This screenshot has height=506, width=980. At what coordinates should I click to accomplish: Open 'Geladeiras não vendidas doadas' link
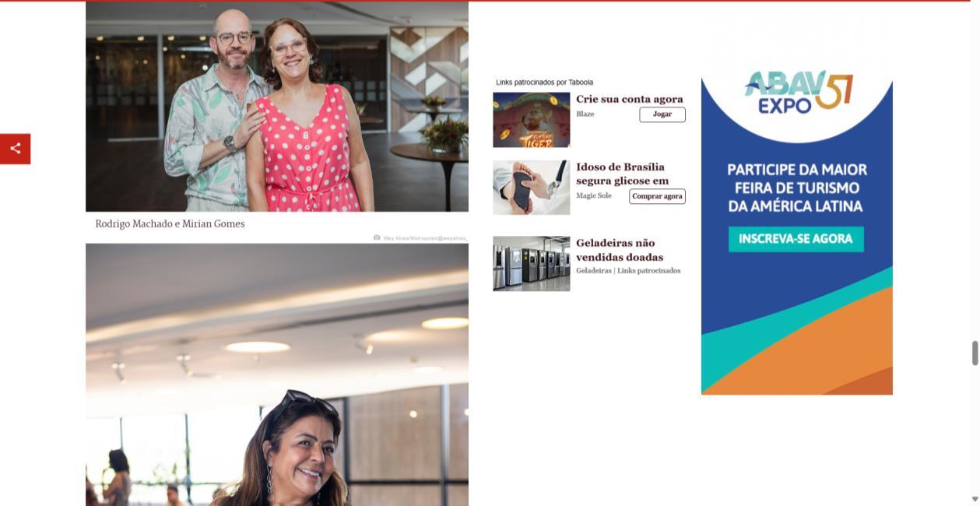(x=620, y=250)
